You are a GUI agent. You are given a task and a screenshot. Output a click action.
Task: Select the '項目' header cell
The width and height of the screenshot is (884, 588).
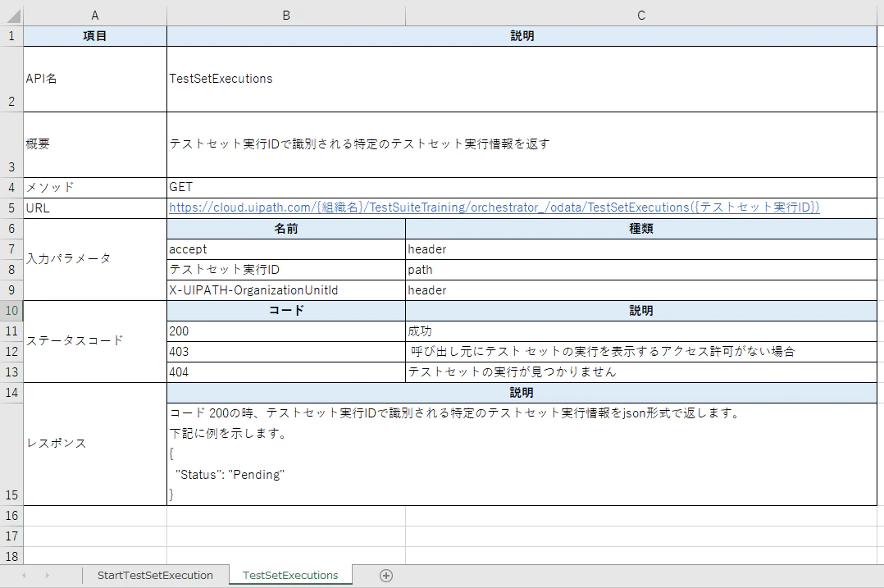click(x=95, y=36)
